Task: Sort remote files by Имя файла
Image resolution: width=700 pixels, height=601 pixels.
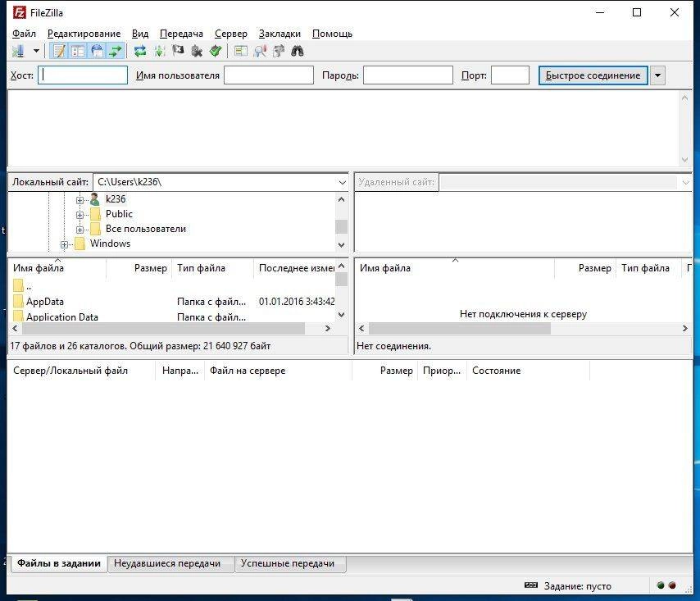Action: (x=454, y=268)
